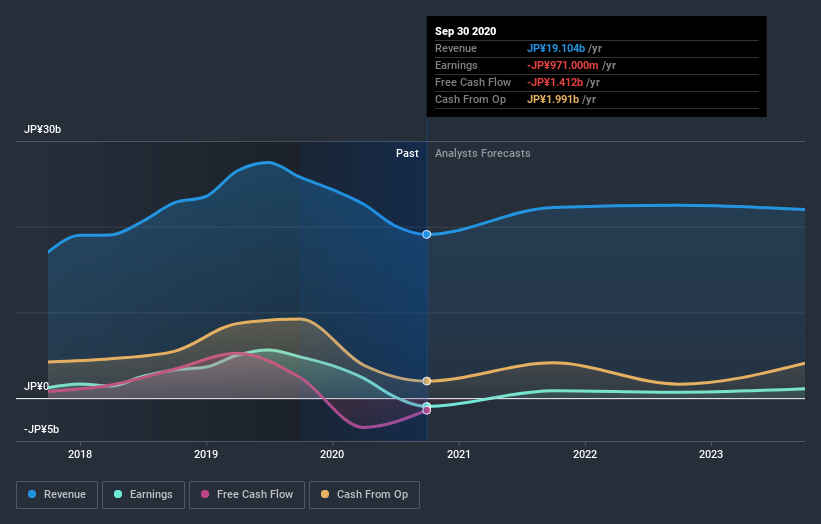The image size is (821, 524).
Task: Toggle the Revenue legend button
Action: coord(57,495)
